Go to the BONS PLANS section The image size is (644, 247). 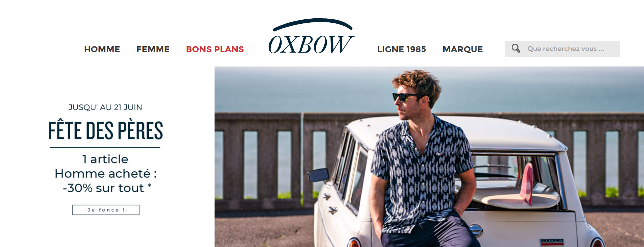[215, 49]
